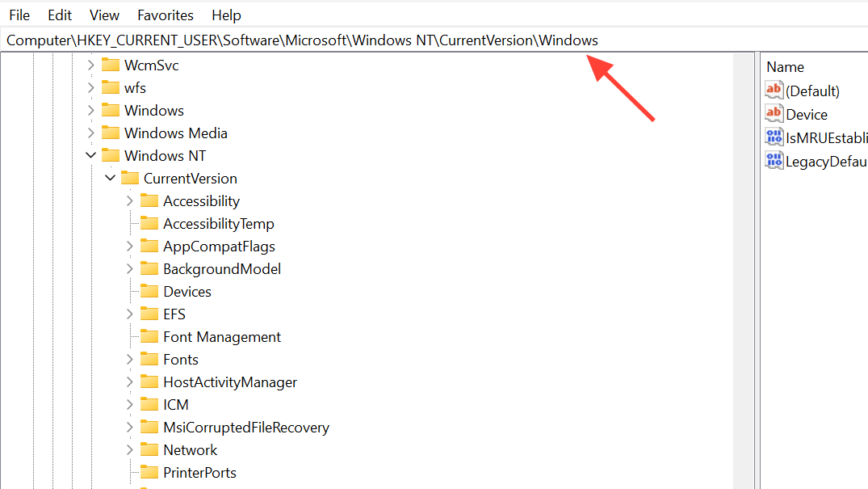Collapse the Windows NT key

pyautogui.click(x=90, y=155)
